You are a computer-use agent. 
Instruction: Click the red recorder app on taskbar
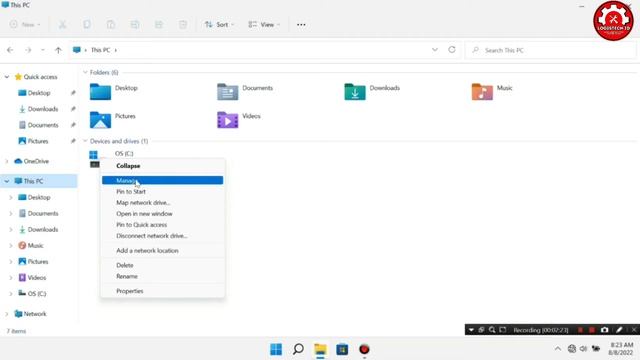[364, 349]
